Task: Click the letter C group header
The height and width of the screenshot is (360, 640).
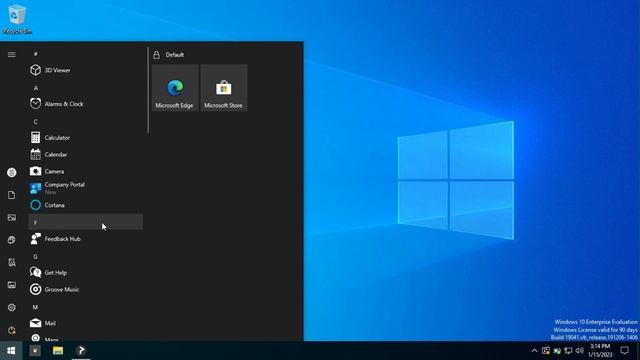Action: coord(86,122)
